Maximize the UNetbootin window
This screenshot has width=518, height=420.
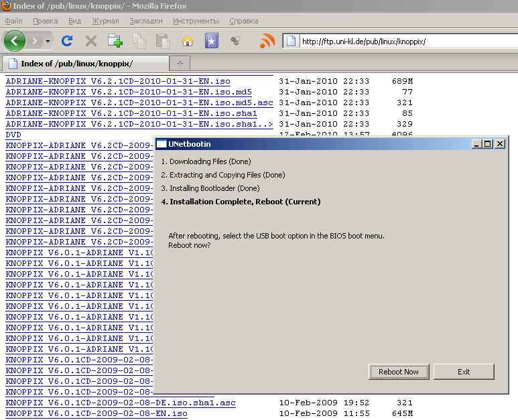point(488,144)
